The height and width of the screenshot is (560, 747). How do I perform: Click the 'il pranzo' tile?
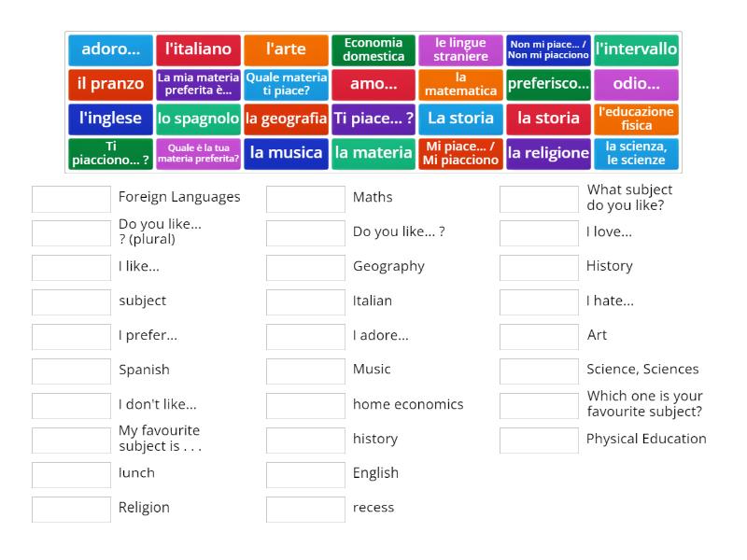tap(111, 84)
